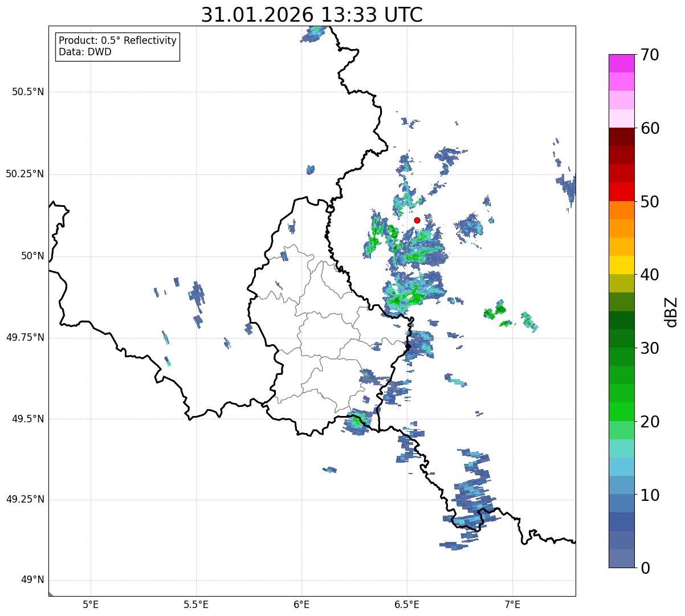Click the colorbar '70' tick label
Screen dimensions: 685x616
[x=650, y=55]
